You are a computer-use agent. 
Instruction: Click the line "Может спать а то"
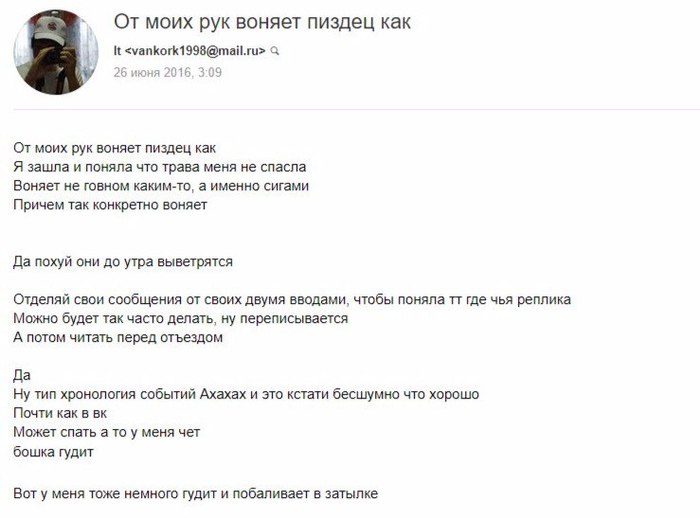107,432
